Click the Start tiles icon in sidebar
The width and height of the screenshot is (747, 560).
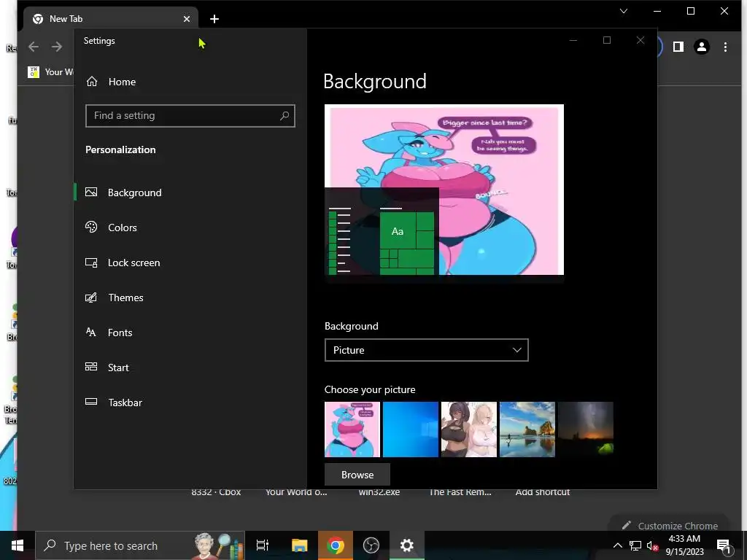pos(91,367)
